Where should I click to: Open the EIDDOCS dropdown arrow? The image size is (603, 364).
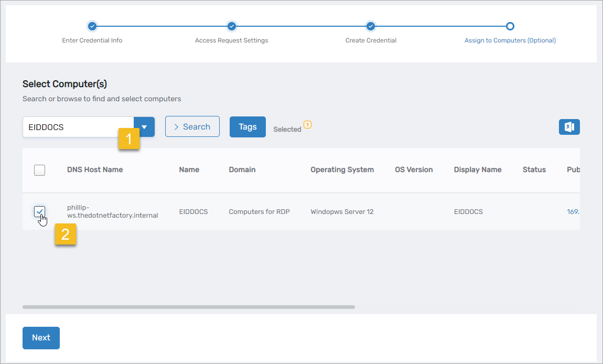pyautogui.click(x=144, y=127)
